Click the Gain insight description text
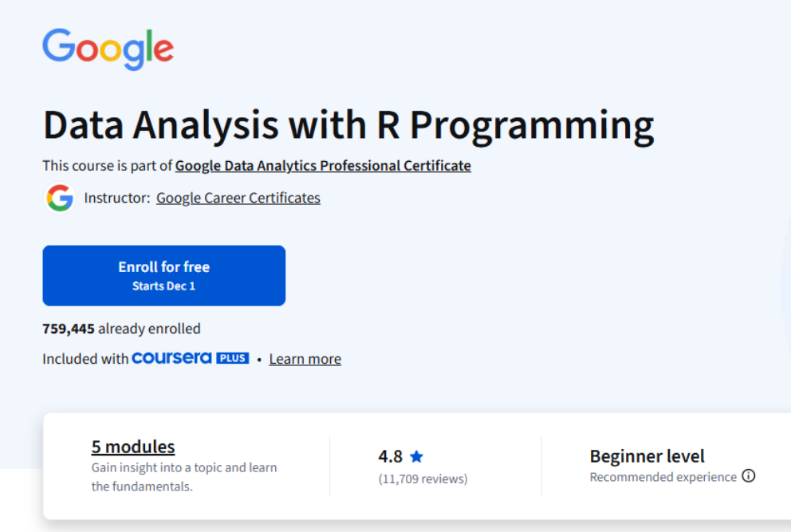The width and height of the screenshot is (791, 532). [183, 475]
